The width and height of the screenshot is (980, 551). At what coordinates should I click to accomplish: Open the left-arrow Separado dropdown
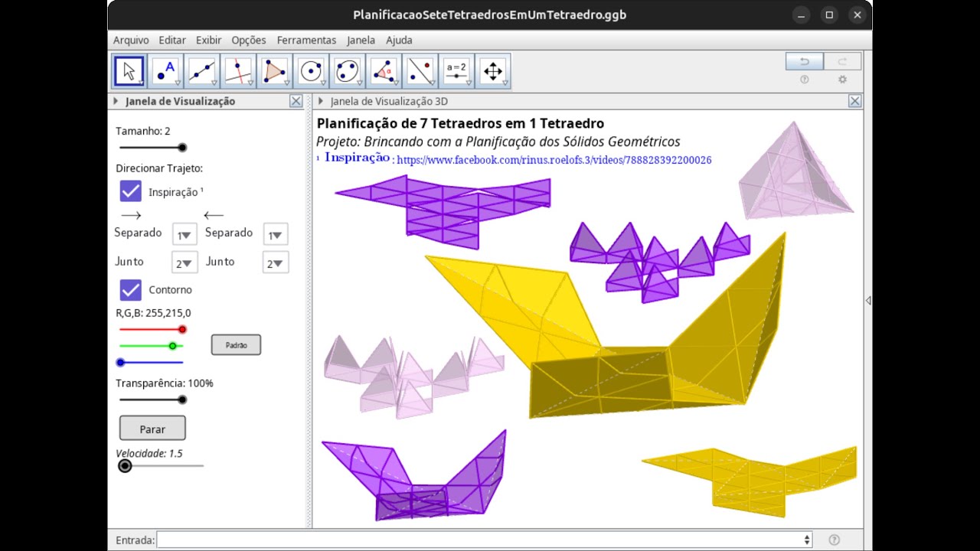pyautogui.click(x=275, y=235)
